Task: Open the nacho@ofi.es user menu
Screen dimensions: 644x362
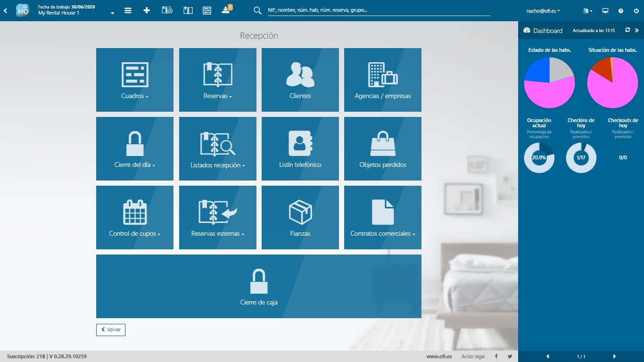Action: [542, 9]
